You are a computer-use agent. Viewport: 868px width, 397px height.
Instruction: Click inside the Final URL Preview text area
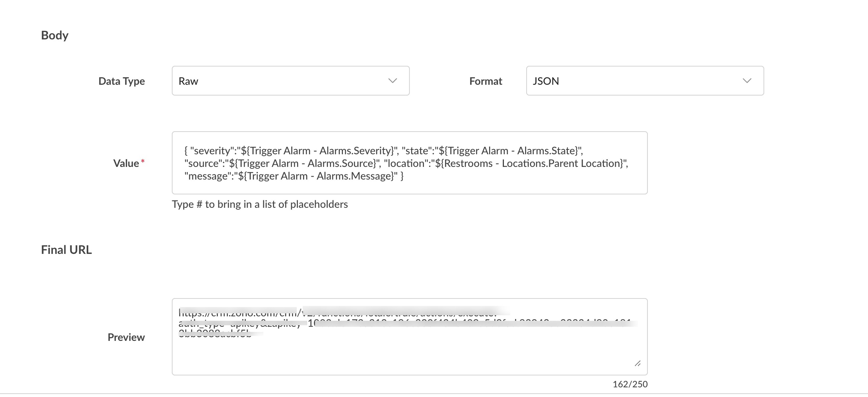(x=409, y=337)
